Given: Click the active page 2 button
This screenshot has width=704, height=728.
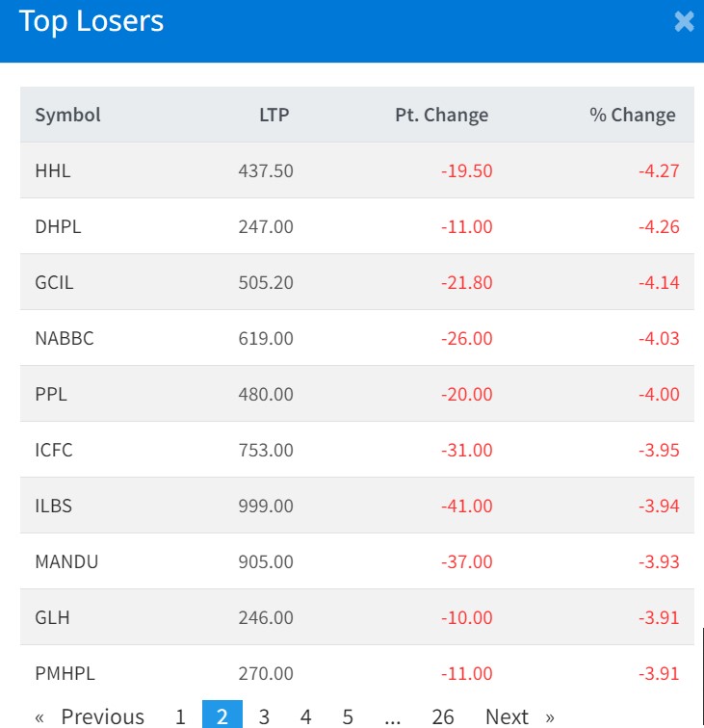Looking at the screenshot, I should pyautogui.click(x=222, y=716).
